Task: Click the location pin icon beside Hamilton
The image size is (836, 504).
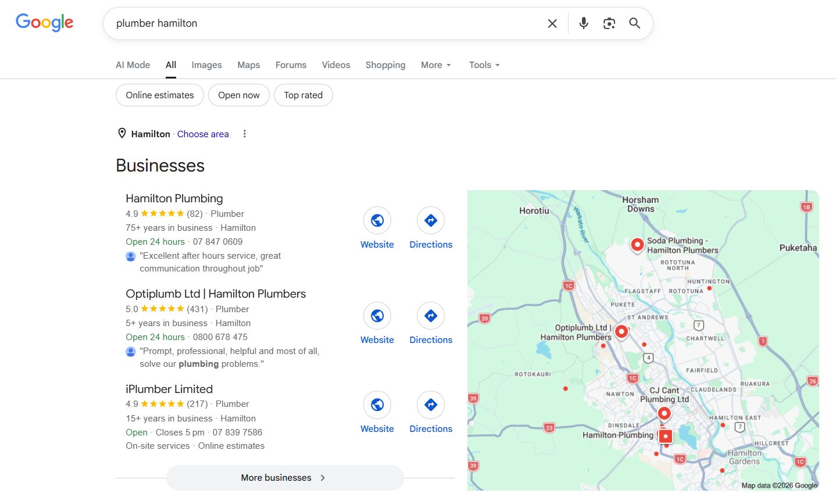Action: 122,134
